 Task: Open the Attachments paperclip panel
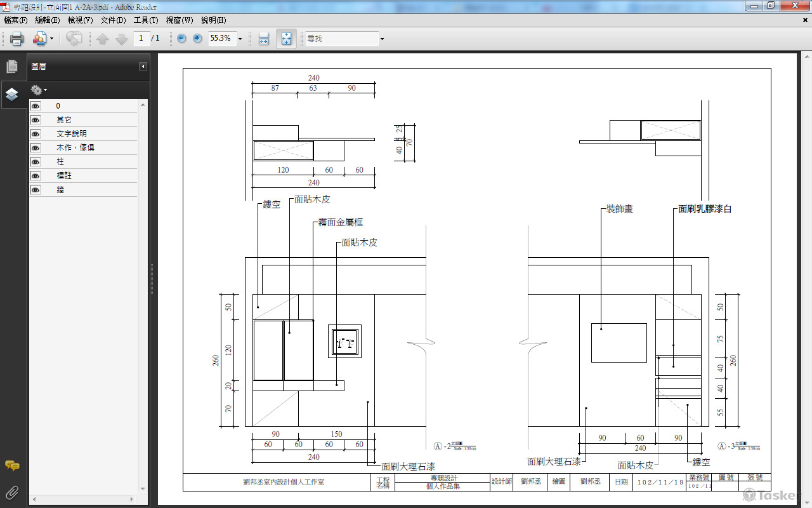point(11,492)
